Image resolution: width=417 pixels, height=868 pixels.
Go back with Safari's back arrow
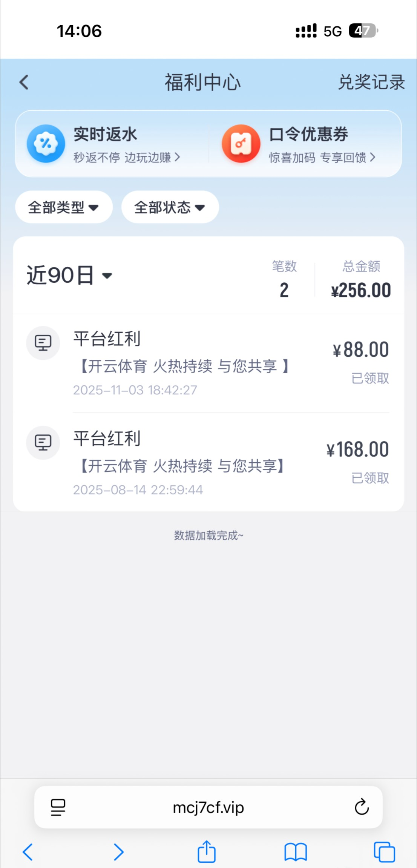point(28,852)
